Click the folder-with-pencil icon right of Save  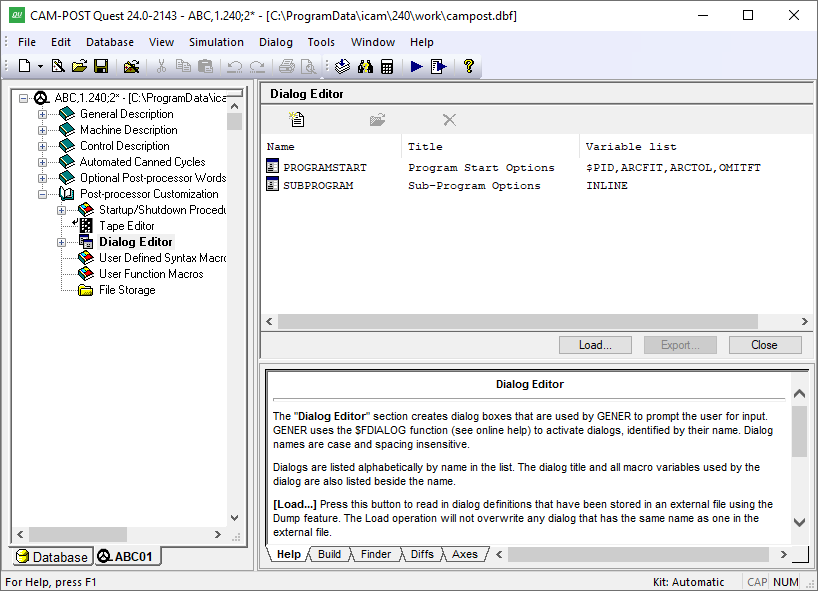[x=131, y=66]
